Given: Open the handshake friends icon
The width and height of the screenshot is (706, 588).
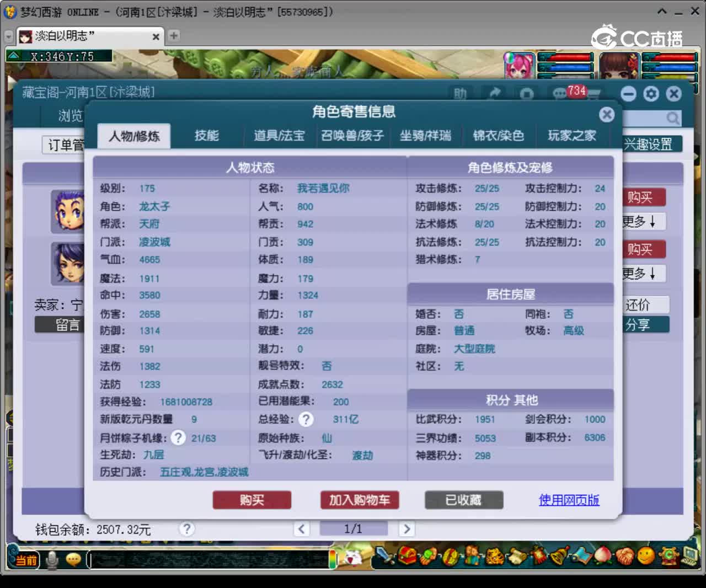Looking at the screenshot, I should pos(624,556).
